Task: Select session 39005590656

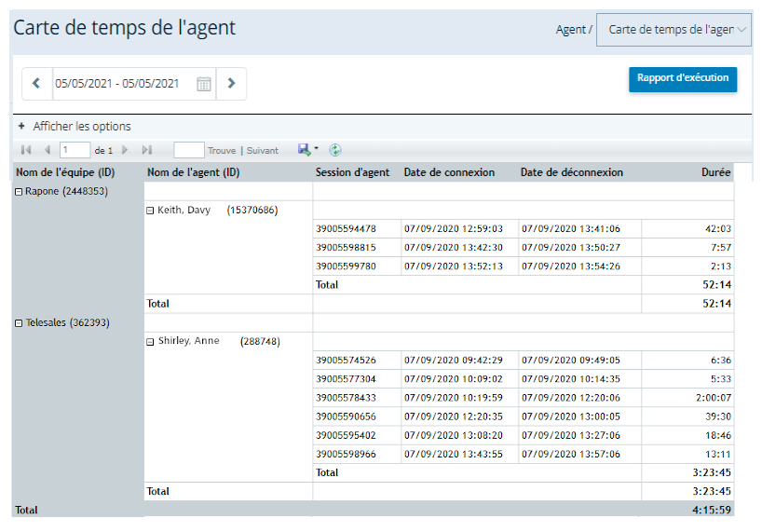Action: point(346,416)
